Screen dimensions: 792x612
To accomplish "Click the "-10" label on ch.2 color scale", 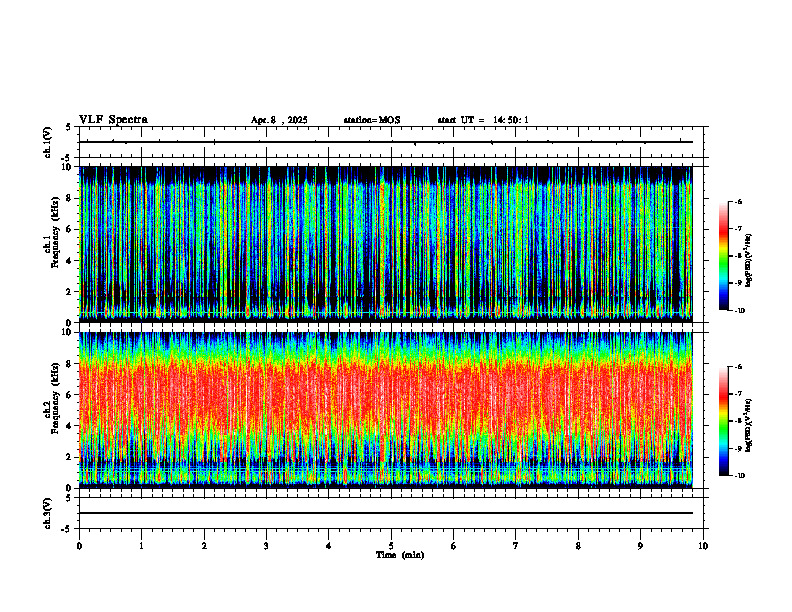I will click(740, 476).
